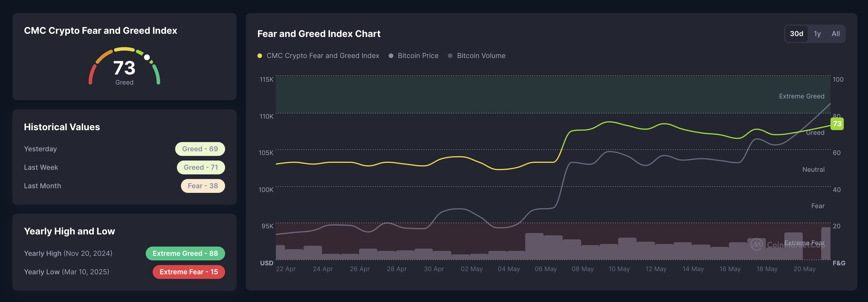Toggle Bitcoin Price legend series

(414, 56)
